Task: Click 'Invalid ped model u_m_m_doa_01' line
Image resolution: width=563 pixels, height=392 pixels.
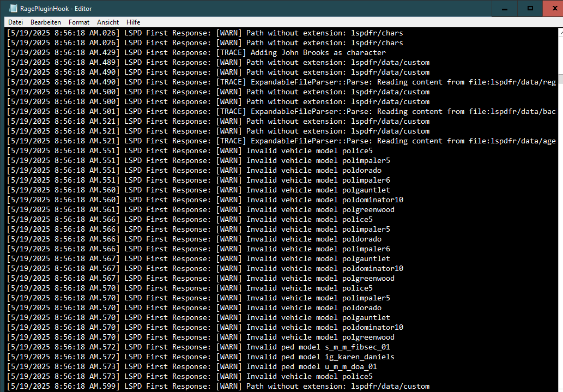Action: coord(192,366)
